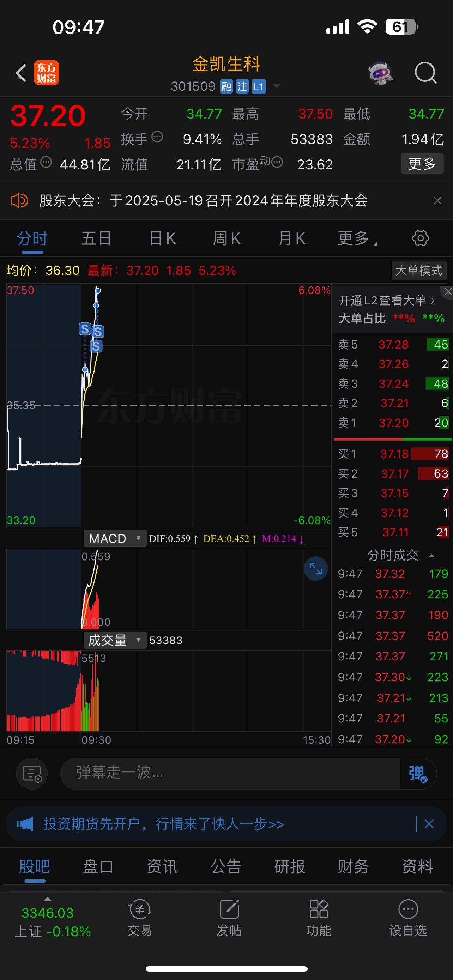Tap the L1 quote level badge
This screenshot has height=980, width=453.
click(258, 87)
